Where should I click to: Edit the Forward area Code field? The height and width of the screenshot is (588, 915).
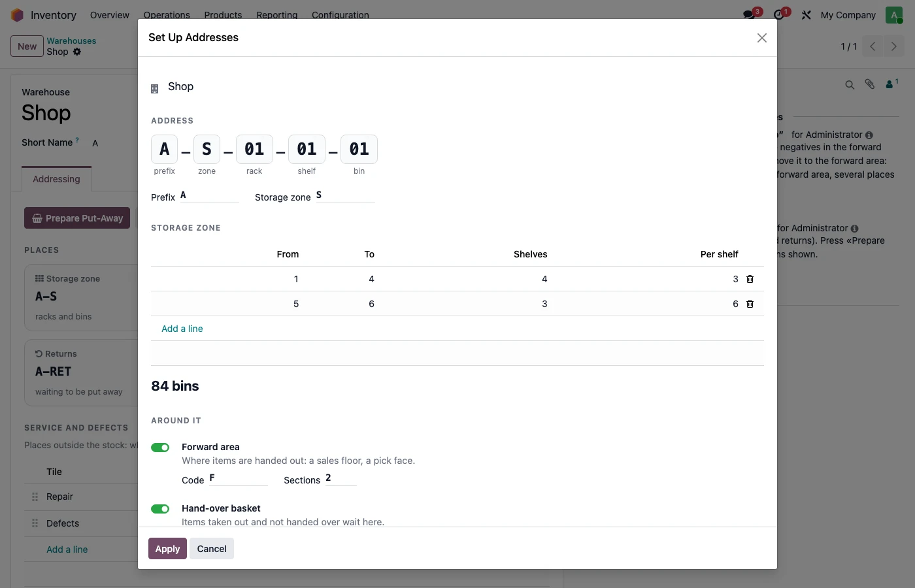click(239, 479)
